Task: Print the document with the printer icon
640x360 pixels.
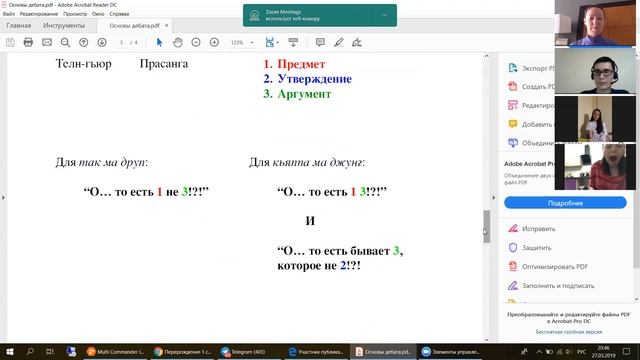Action: [28, 42]
